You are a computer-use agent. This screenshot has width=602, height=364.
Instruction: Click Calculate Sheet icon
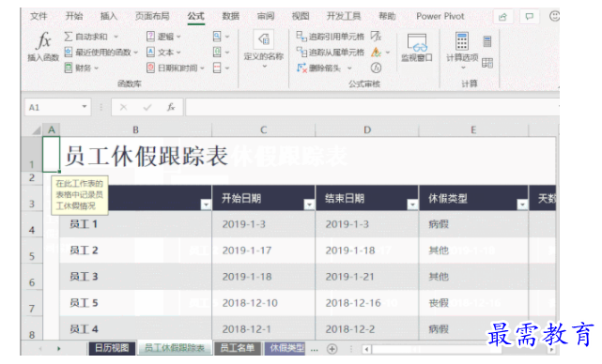487,63
